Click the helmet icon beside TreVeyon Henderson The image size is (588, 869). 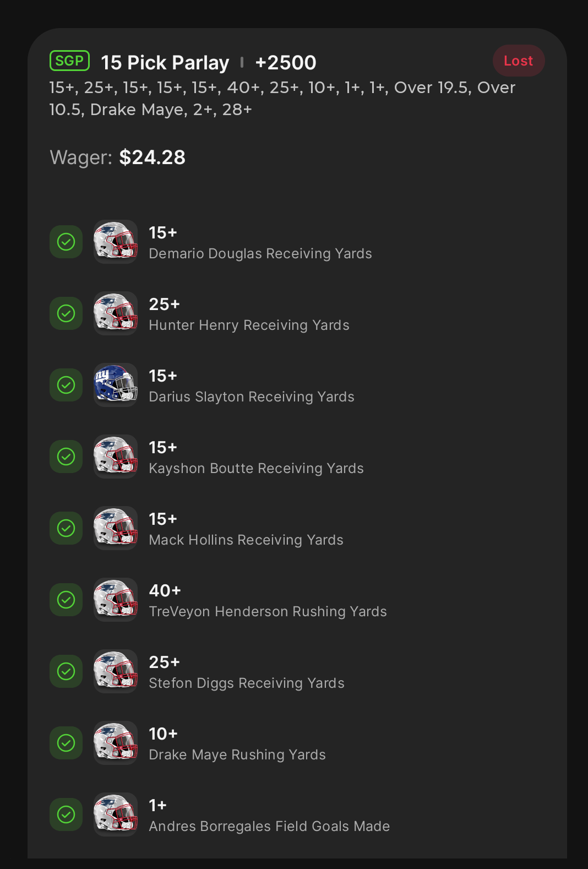point(115,600)
